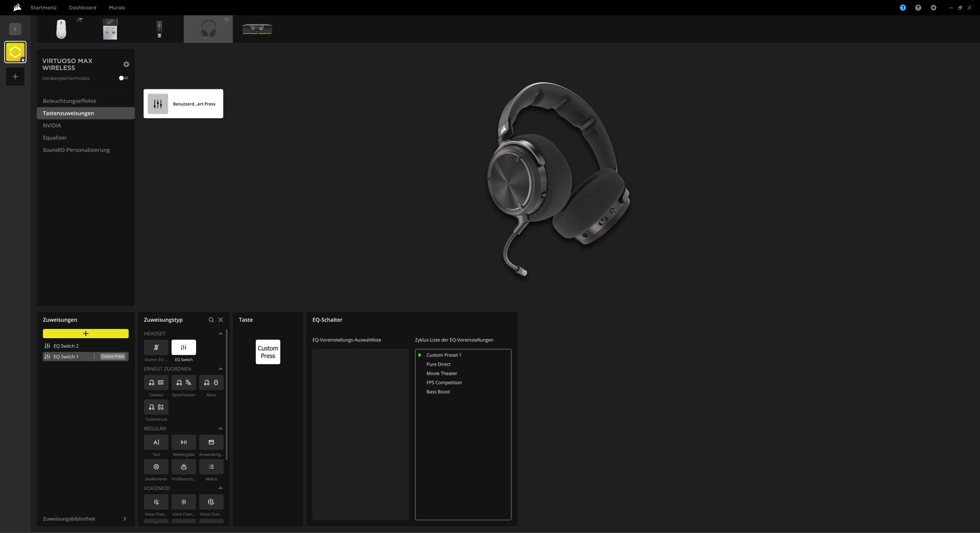Choose the Makro assignment icon

click(211, 466)
